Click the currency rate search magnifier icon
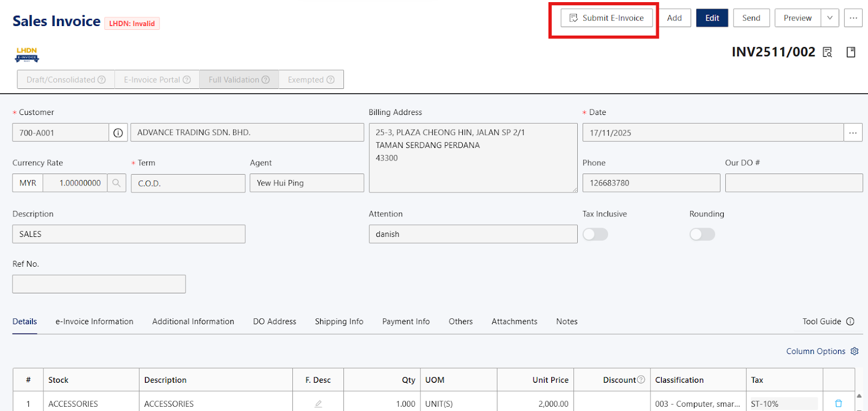This screenshot has height=411, width=868. click(117, 183)
